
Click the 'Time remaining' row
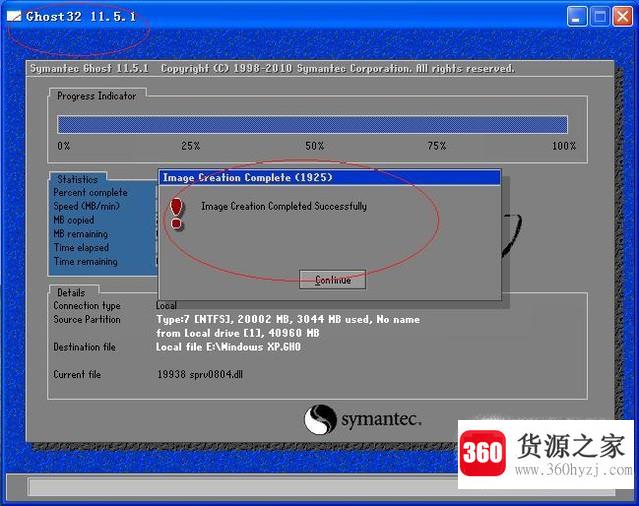[x=86, y=262]
